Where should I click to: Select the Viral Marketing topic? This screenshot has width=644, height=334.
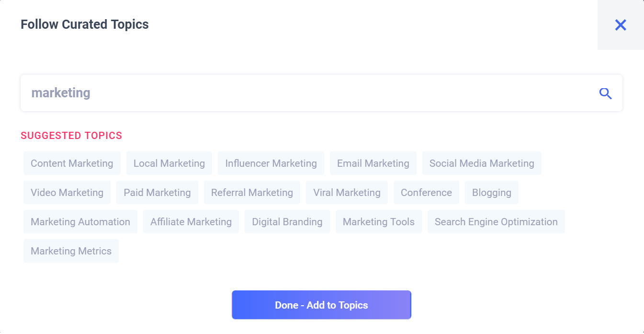pyautogui.click(x=347, y=193)
